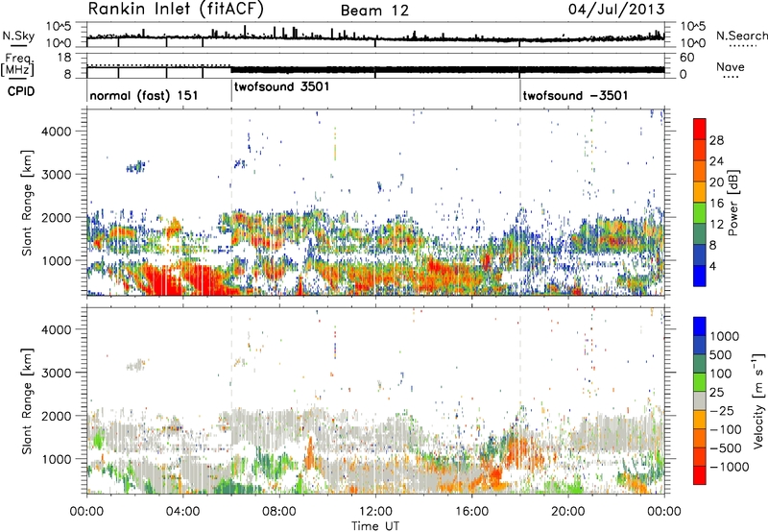Screen dimensions: 768x532
Task: Click the 'Power [dB]' colorbar label
Action: 732,203
